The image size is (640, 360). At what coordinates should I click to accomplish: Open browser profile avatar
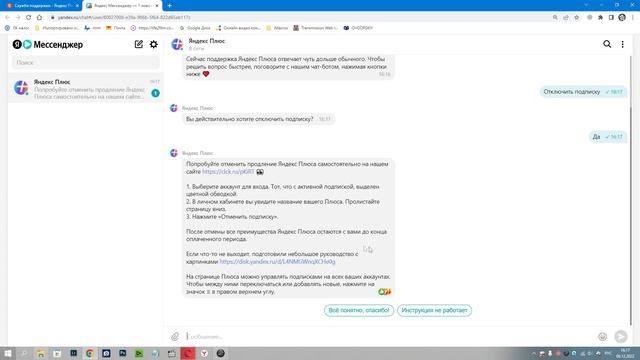(622, 17)
